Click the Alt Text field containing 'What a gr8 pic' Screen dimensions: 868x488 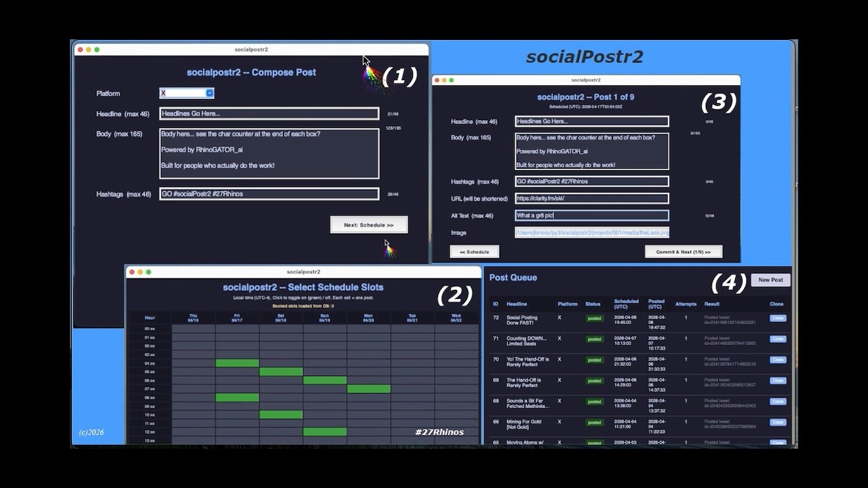click(592, 216)
